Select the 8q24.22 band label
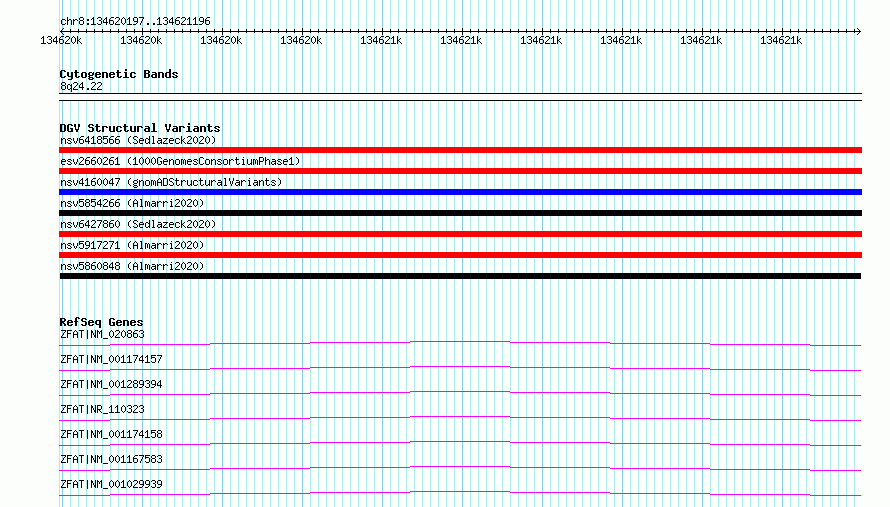This screenshot has height=507, width=890. click(x=81, y=86)
